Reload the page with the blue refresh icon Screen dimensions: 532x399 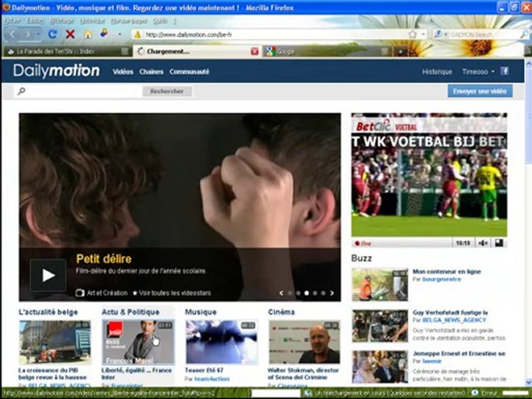tap(52, 34)
